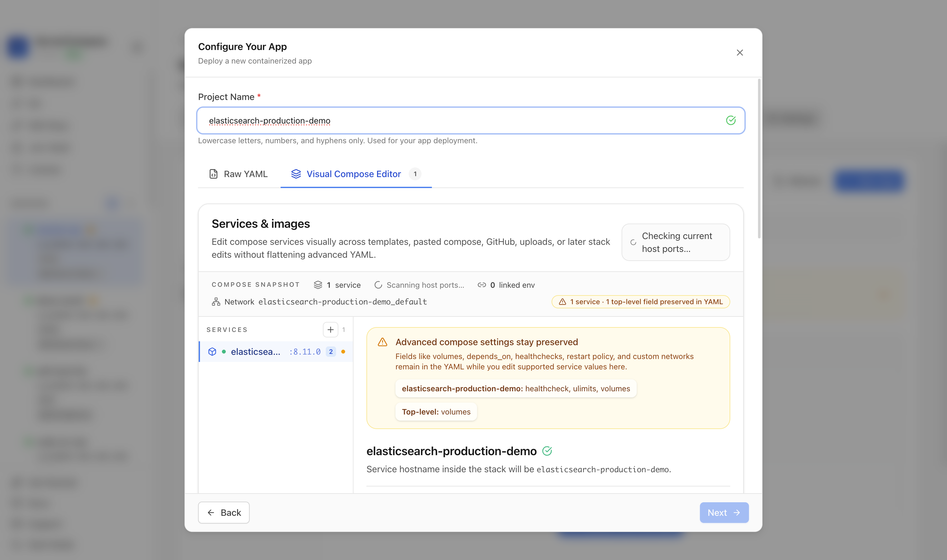This screenshot has height=560, width=947.
Task: Click the blue 2 badge on the service row
Action: 331,352
